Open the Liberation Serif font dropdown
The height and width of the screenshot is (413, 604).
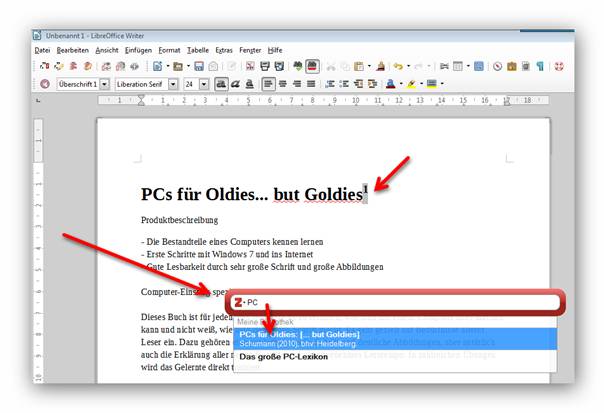coord(173,84)
